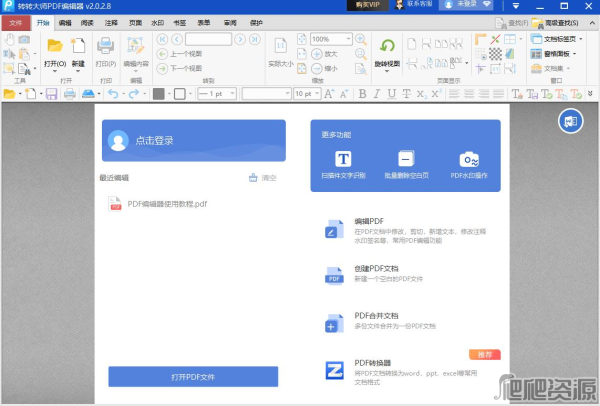Switch to the Page ribbon tab

point(135,23)
